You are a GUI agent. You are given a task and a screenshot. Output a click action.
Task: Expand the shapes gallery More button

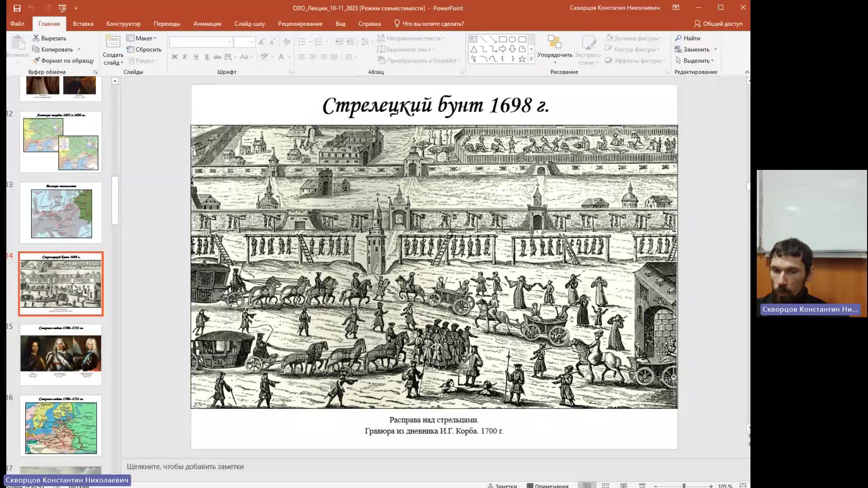[531, 59]
